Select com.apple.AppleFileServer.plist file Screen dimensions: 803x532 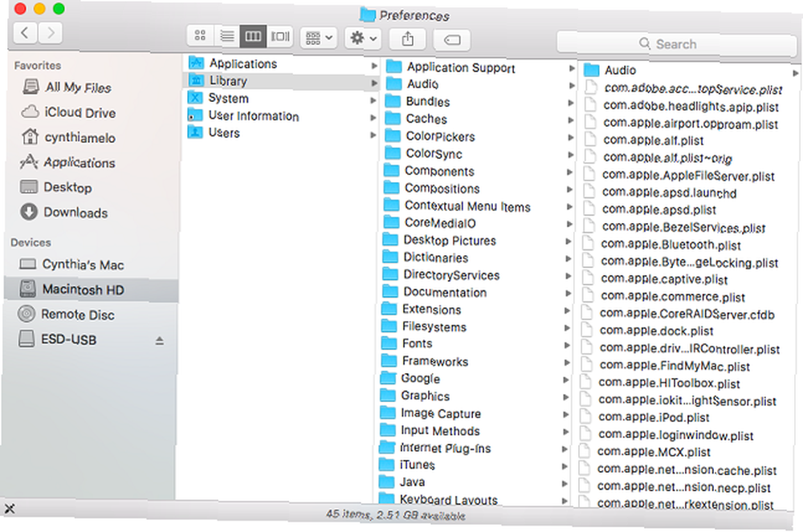click(x=679, y=176)
